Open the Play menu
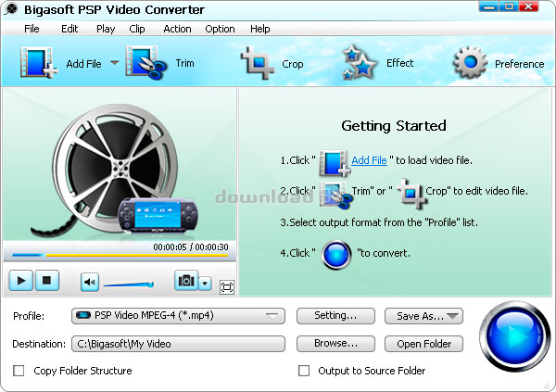 106,29
